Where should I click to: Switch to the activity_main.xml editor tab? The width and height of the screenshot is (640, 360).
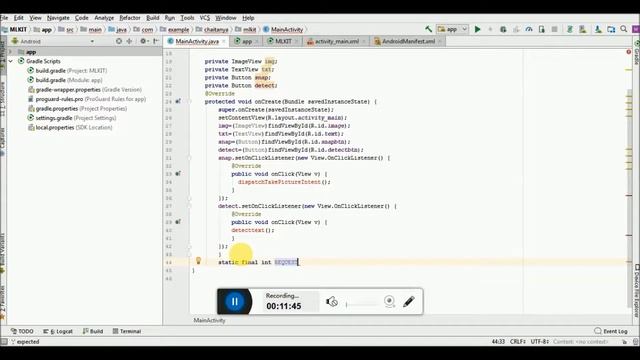click(337, 41)
